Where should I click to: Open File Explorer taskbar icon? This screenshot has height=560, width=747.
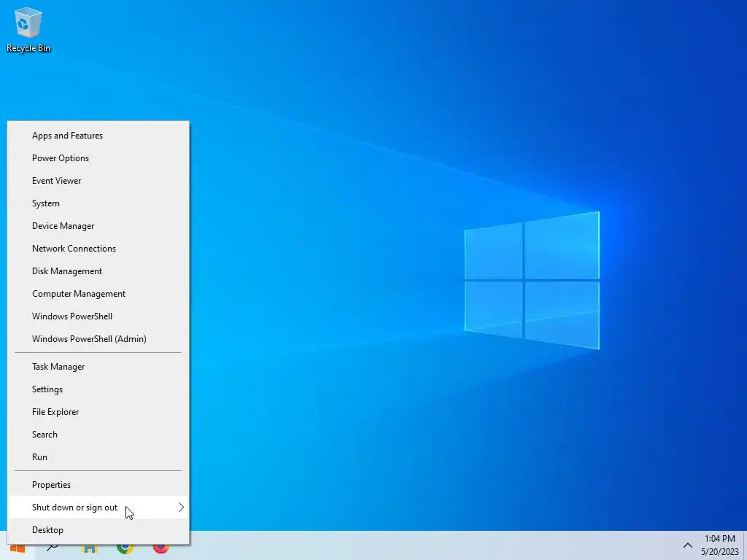pyautogui.click(x=89, y=548)
